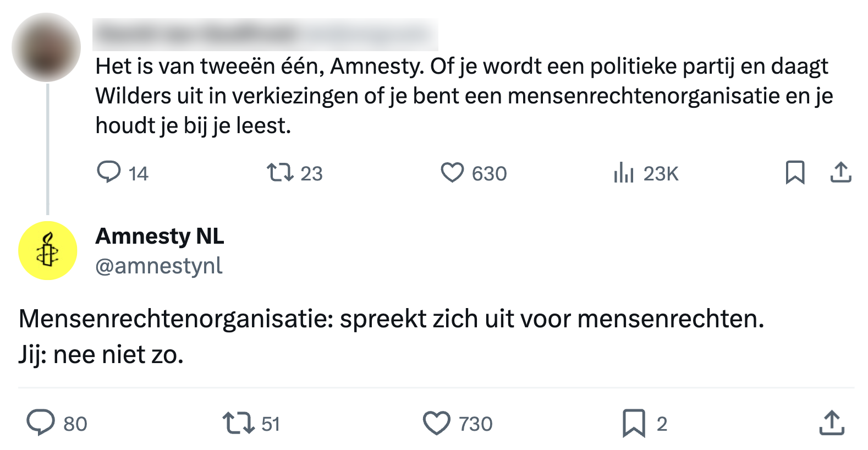Open Amnesty NL's yellow candle avatar
This screenshot has width=868, height=450.
pyautogui.click(x=48, y=251)
